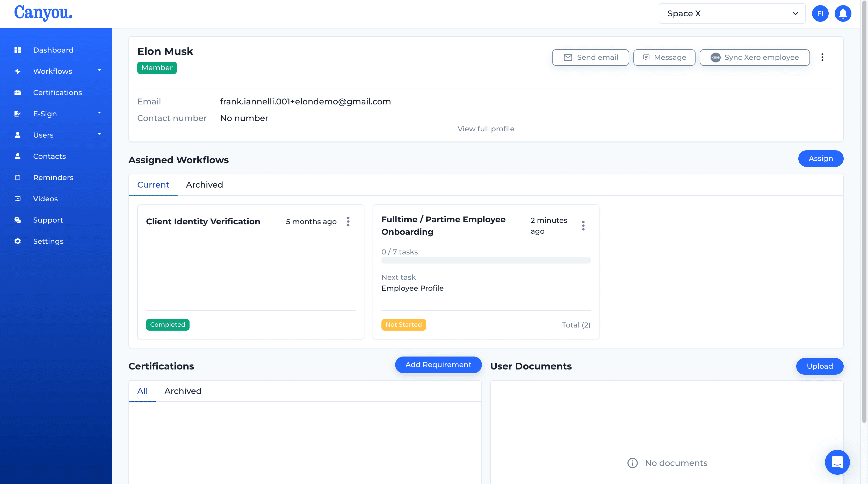Click the 0 / 7 tasks progress bar

coord(486,261)
